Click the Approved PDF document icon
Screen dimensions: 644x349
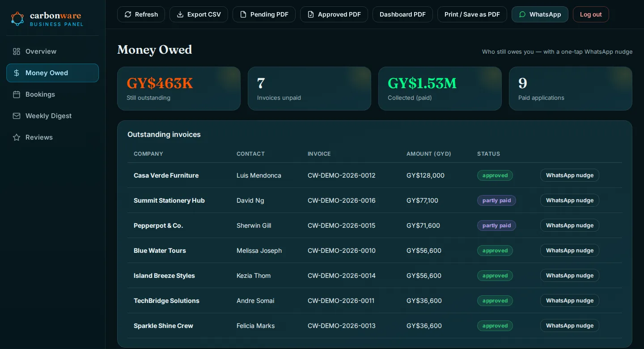311,14
